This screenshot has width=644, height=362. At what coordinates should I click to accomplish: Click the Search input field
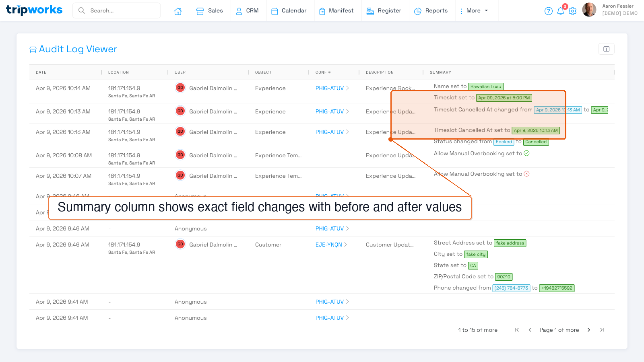tap(117, 10)
